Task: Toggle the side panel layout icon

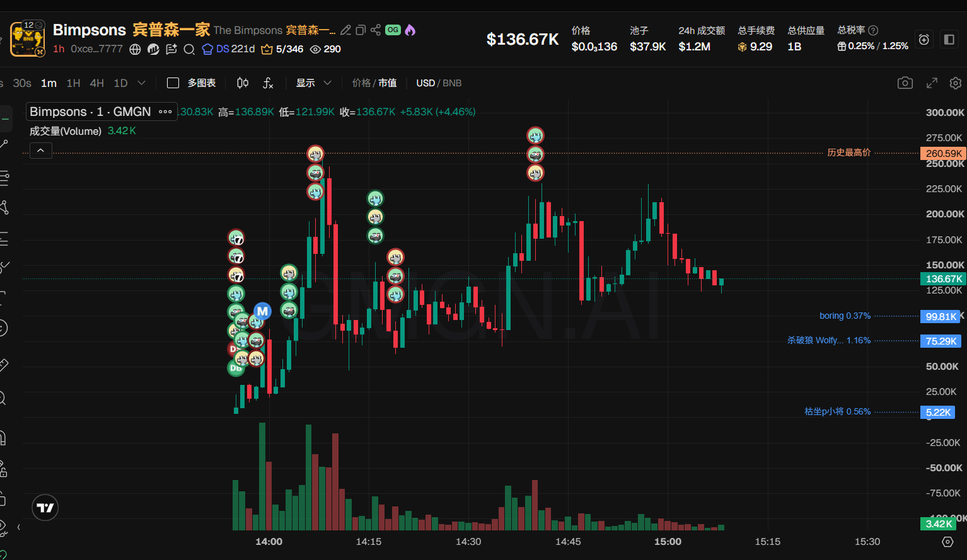Action: point(949,40)
